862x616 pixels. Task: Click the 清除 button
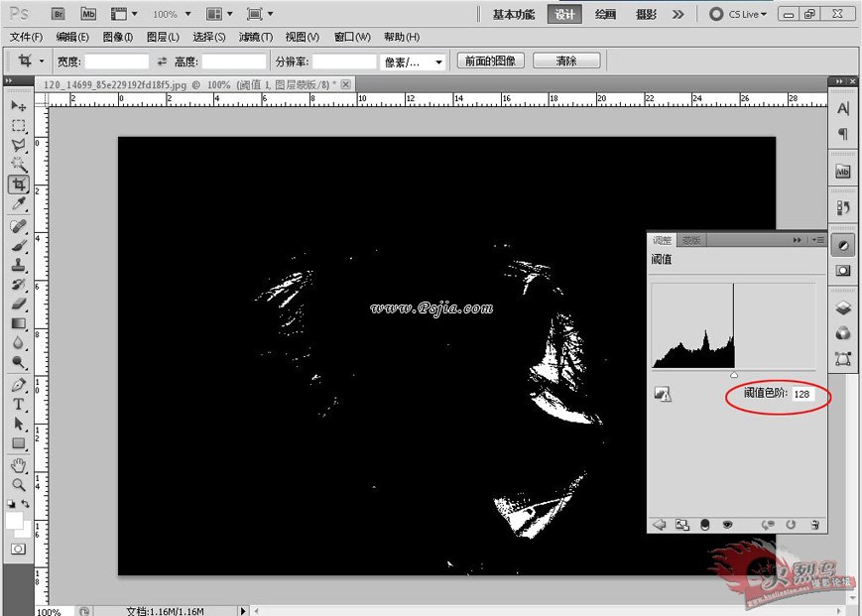(x=566, y=61)
